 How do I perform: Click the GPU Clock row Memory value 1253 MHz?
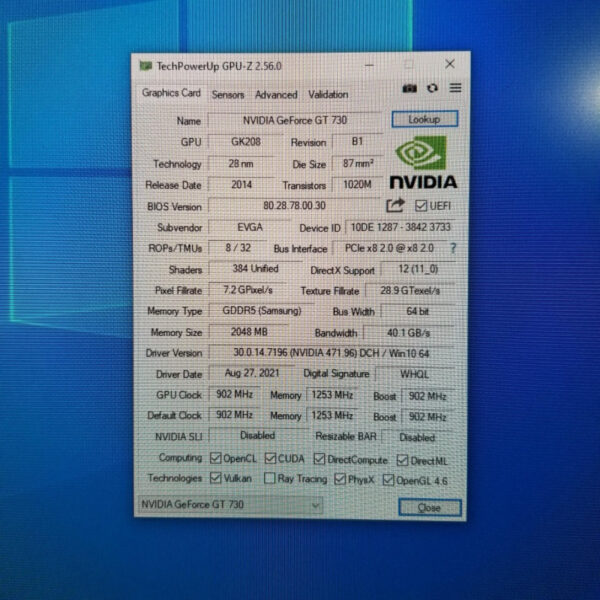[x=332, y=395]
